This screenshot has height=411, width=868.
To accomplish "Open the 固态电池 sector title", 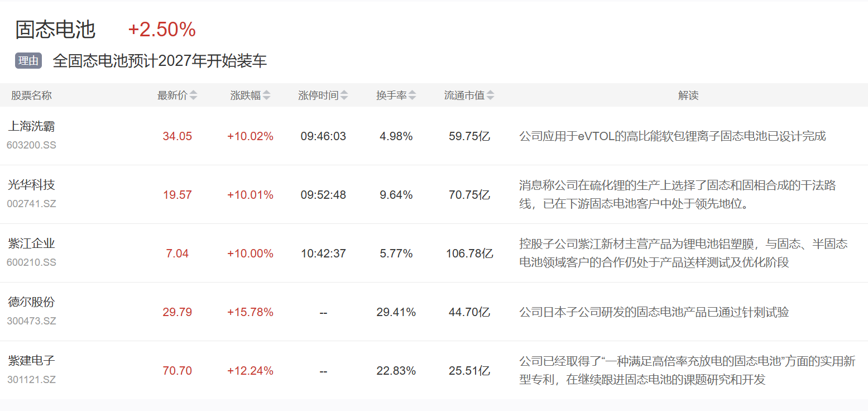I will 55,30.
